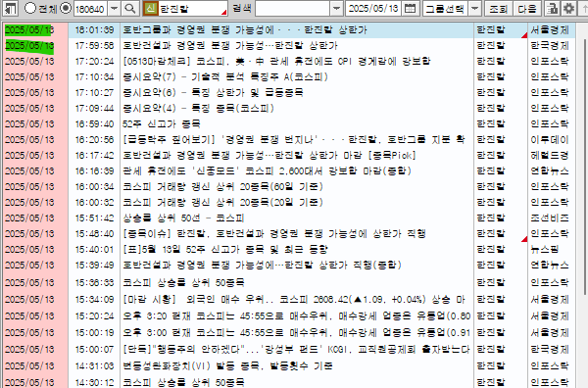Click the 다음 button
Image resolution: width=588 pixels, height=388 pixels.
(x=527, y=8)
